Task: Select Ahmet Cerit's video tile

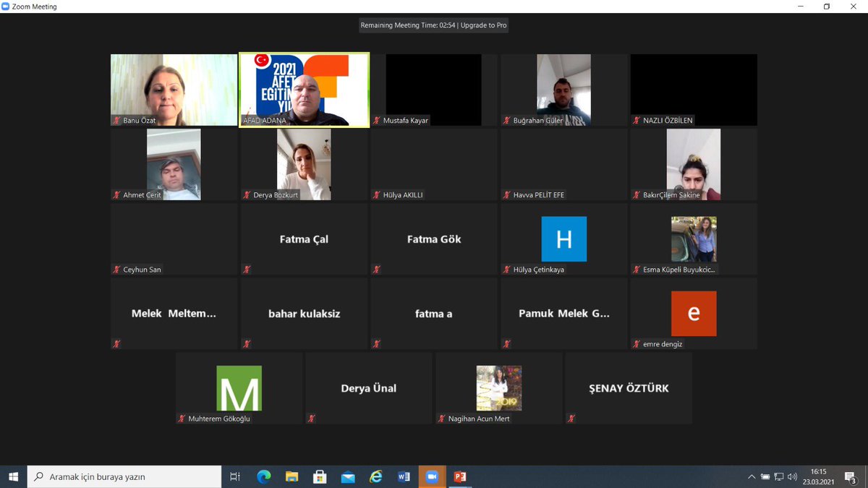Action: 174,165
